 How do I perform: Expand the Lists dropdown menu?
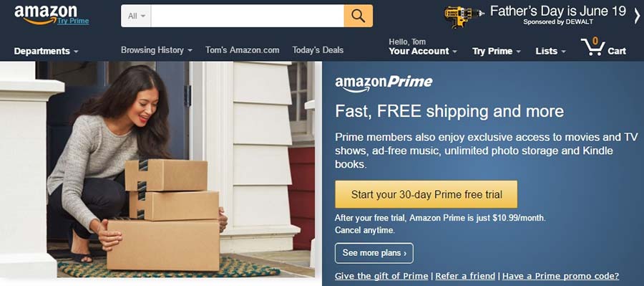point(550,52)
